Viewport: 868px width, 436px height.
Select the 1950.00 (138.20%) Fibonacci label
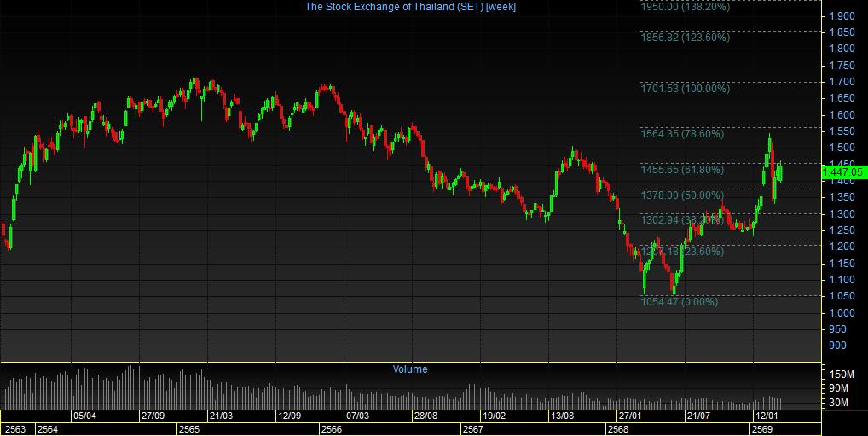[x=685, y=7]
